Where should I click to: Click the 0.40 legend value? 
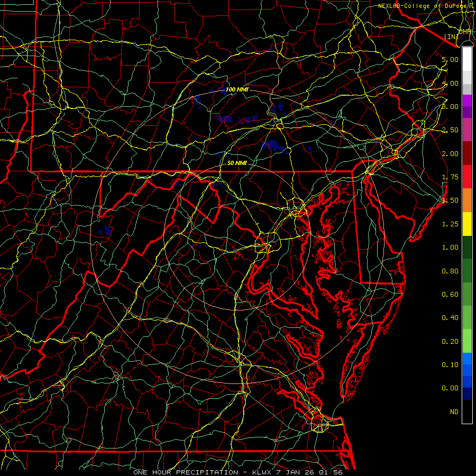pos(450,318)
